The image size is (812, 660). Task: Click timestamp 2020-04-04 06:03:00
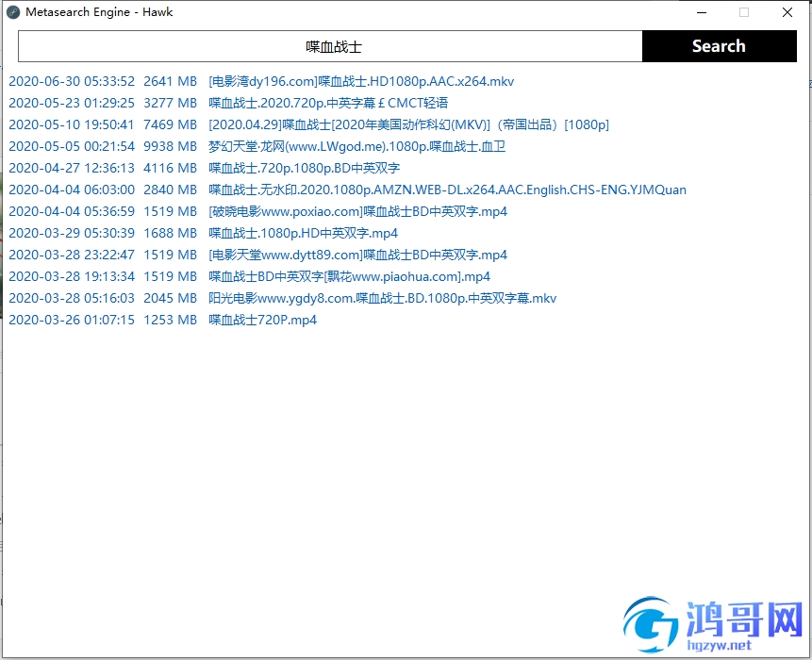72,190
